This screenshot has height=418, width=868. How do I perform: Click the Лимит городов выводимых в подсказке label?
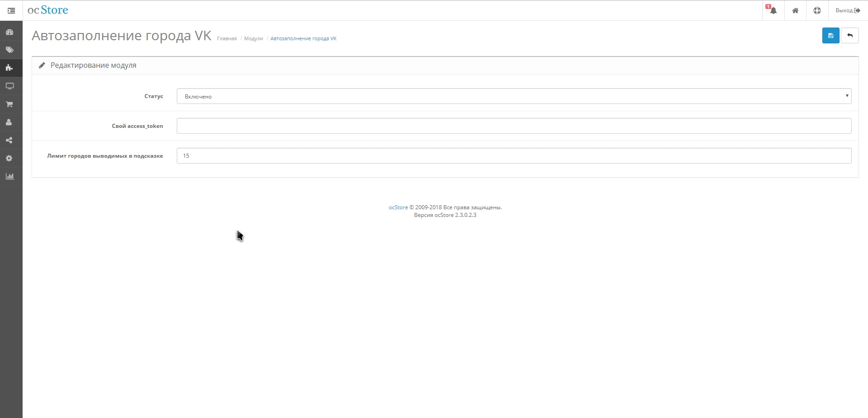[x=105, y=156]
